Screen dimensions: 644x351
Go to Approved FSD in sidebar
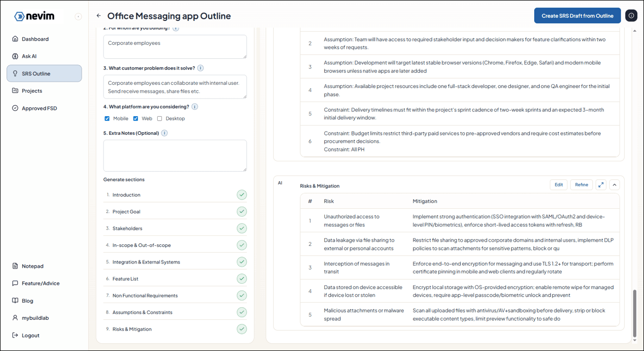point(39,108)
